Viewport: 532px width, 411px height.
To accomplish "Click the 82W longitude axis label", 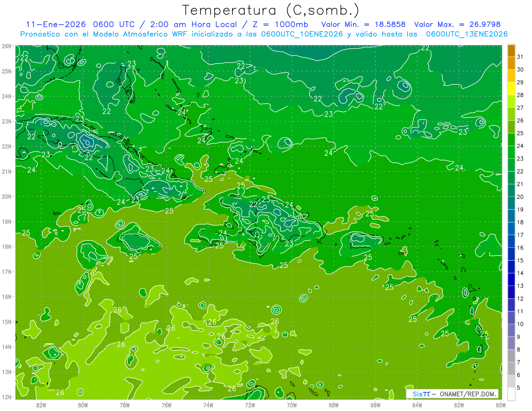I will (x=41, y=405).
